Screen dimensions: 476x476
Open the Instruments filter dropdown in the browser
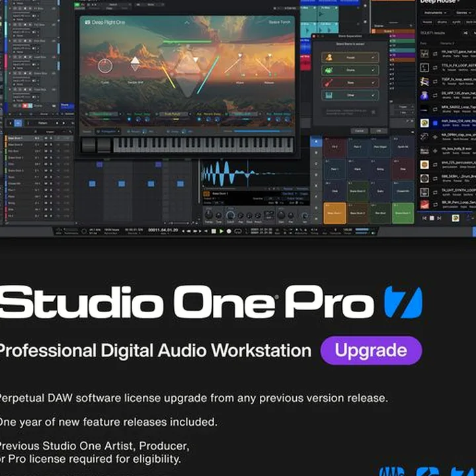[436, 13]
